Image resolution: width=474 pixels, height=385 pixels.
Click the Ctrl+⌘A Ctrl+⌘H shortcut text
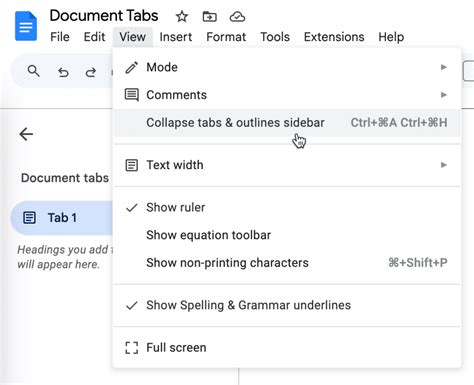coord(399,123)
